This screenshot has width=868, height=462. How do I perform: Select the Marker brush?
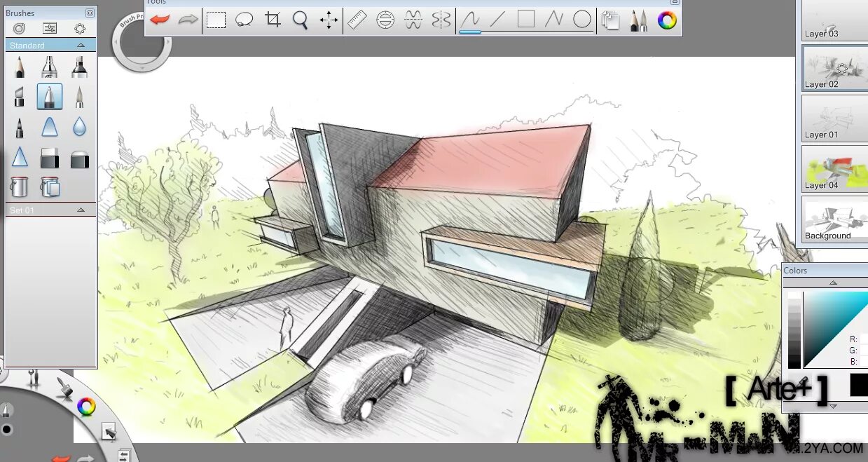pyautogui.click(x=79, y=67)
